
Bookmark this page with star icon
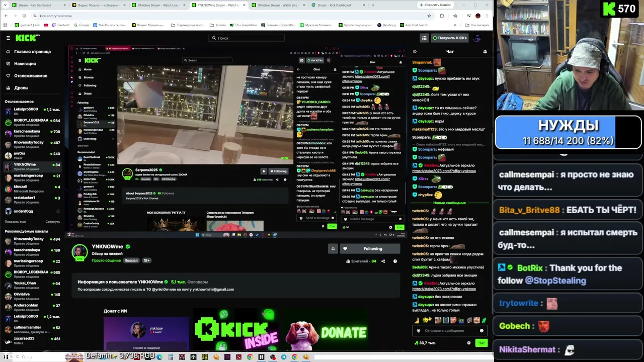[x=429, y=16]
